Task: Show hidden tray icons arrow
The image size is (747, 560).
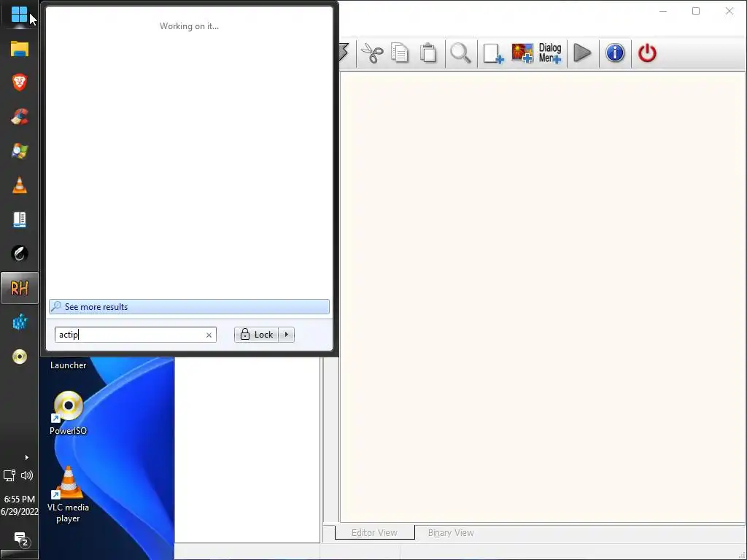Action: tap(27, 457)
